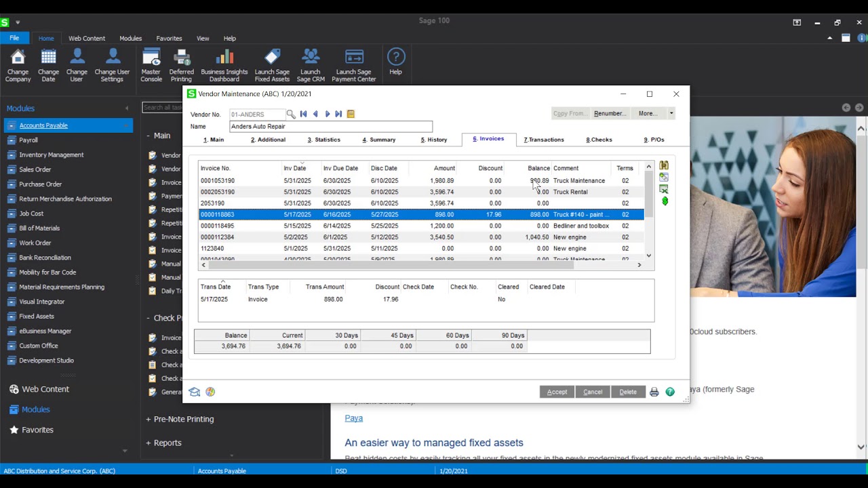Click the Vendor No. input field
The height and width of the screenshot is (488, 868).
click(257, 115)
